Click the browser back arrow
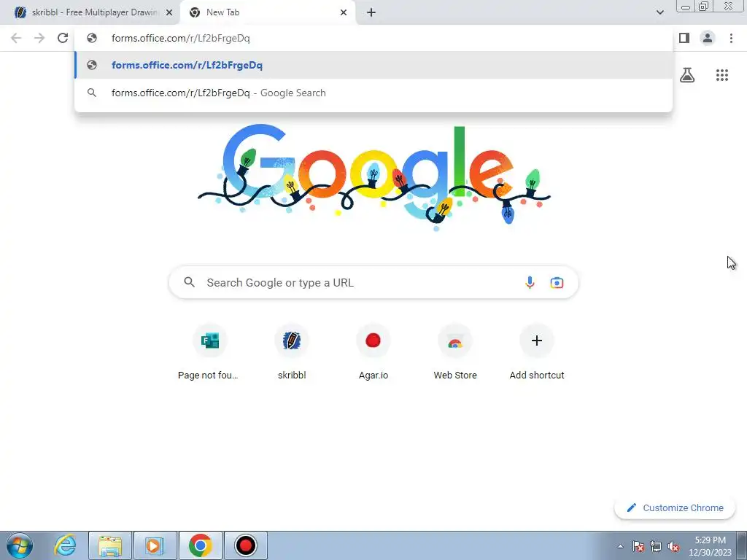 pyautogui.click(x=16, y=38)
